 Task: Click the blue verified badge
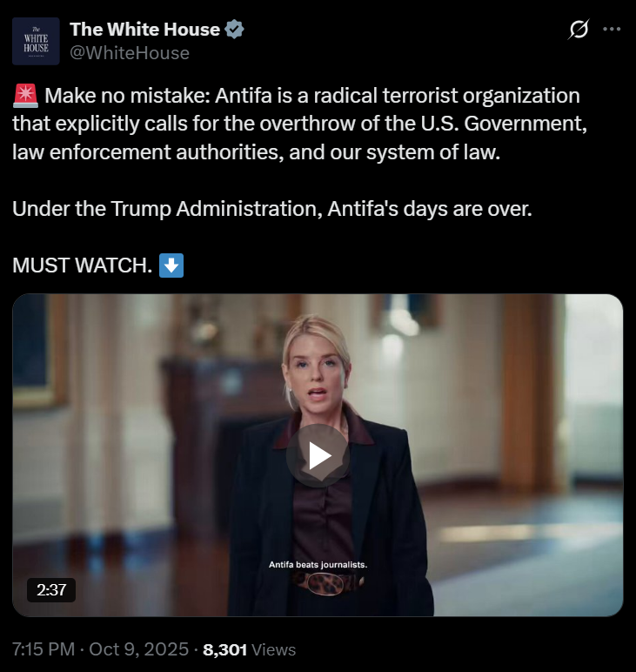tap(234, 29)
